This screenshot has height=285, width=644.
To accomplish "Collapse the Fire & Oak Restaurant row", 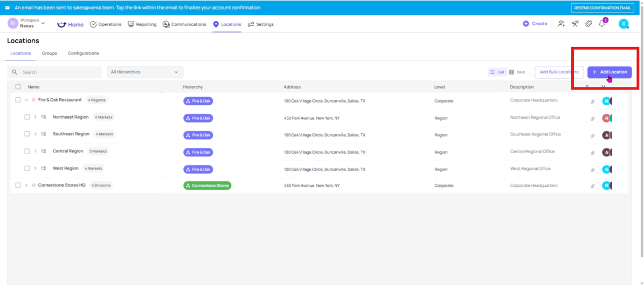I will (x=26, y=100).
